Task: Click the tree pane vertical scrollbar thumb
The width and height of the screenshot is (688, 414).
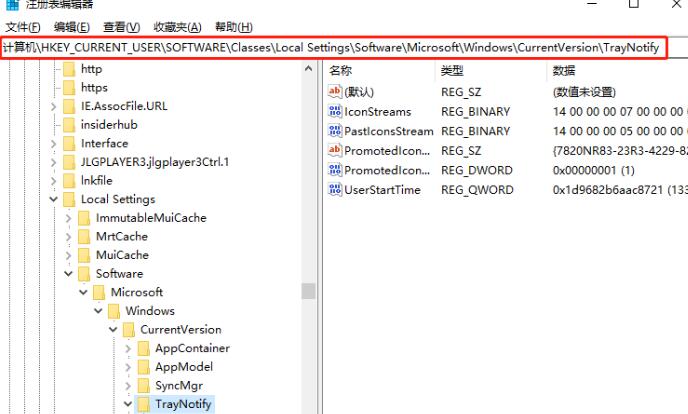Action: pos(308,291)
